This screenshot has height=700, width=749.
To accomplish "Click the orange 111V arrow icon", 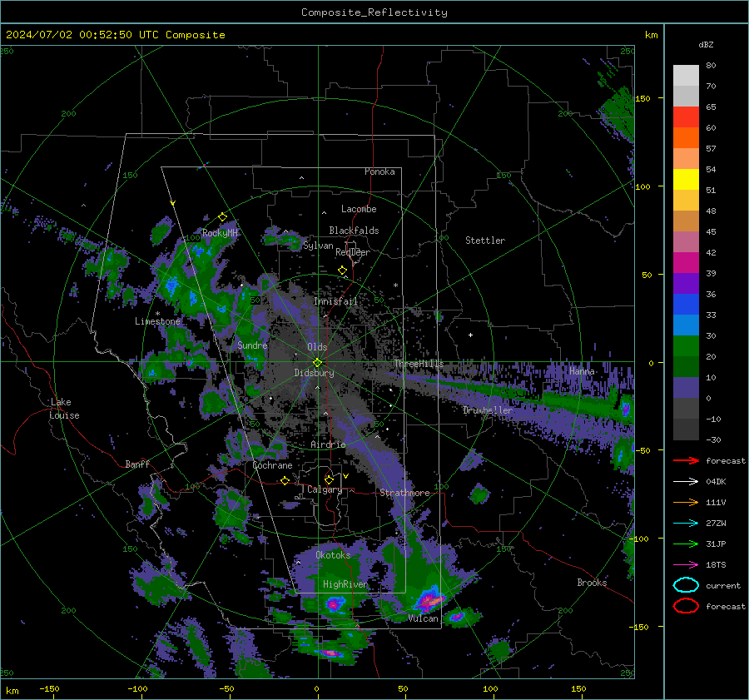I will pos(686,502).
